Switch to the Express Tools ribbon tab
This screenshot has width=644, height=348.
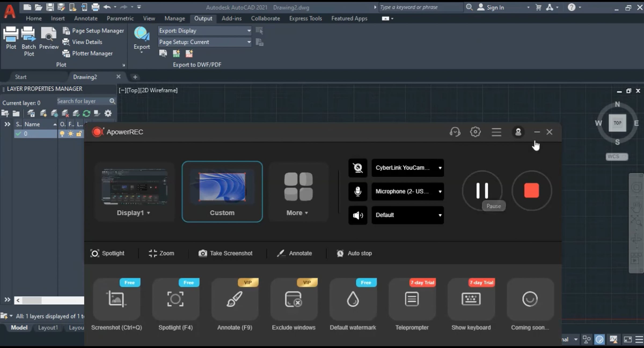[305, 18]
